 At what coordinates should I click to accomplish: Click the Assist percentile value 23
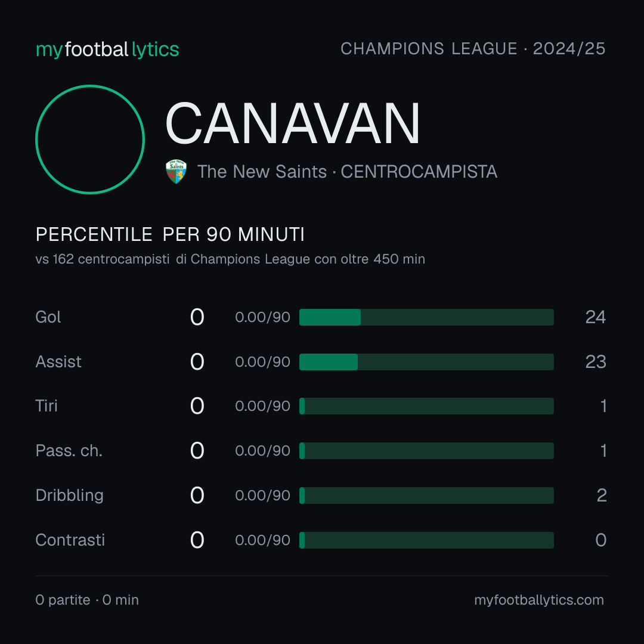click(596, 362)
